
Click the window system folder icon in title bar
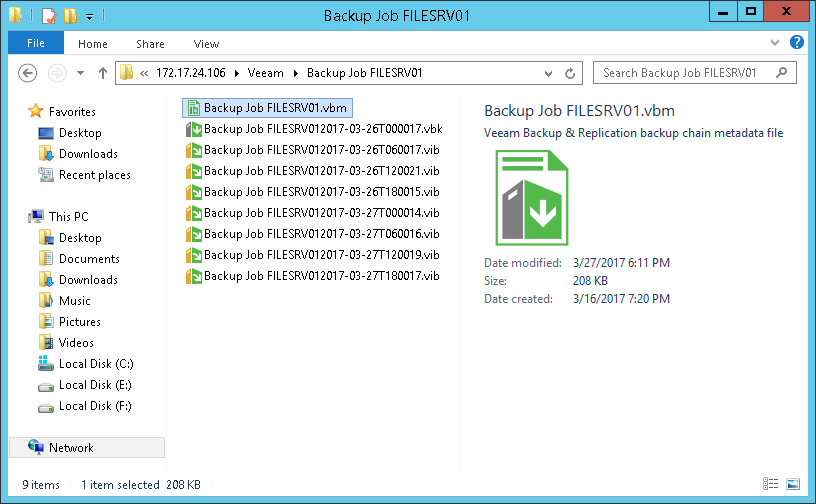point(16,16)
